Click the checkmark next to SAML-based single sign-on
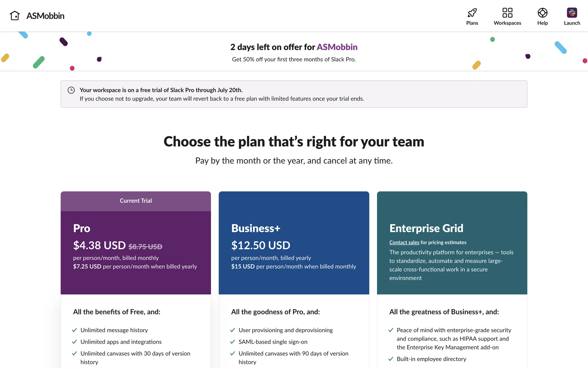Viewport: 588px width, 368px height. 232,342
